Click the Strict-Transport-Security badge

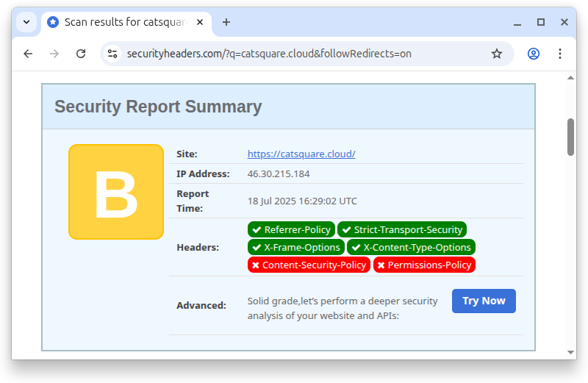point(401,229)
